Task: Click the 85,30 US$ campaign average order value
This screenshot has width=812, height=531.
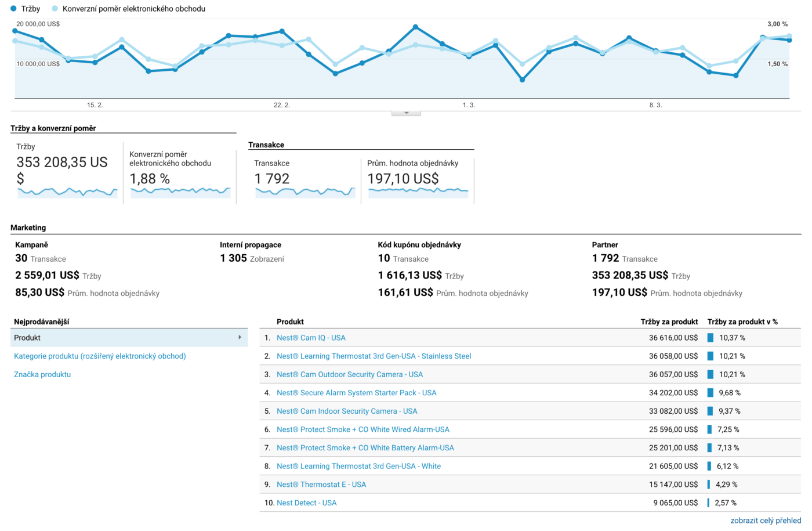Action: point(40,292)
